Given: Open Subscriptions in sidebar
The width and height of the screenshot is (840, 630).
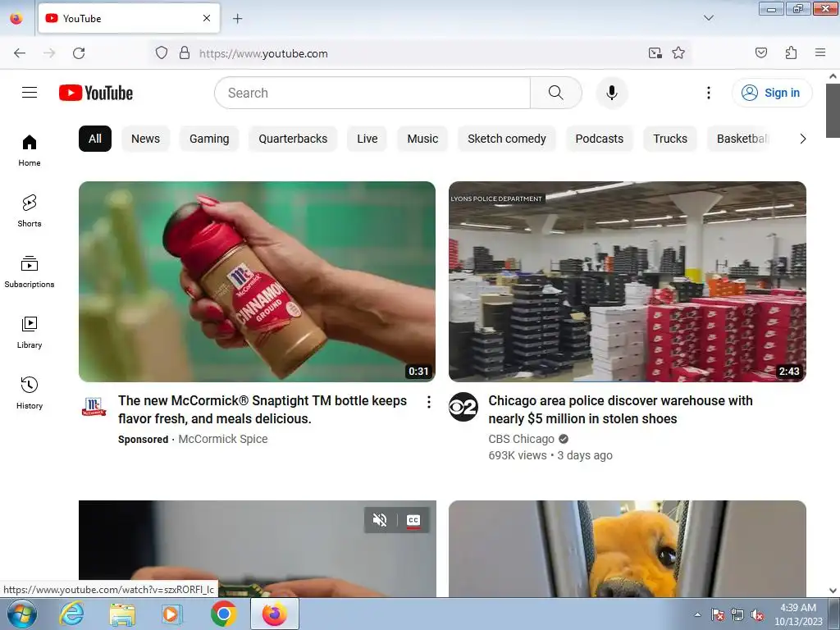Looking at the screenshot, I should click(x=30, y=272).
